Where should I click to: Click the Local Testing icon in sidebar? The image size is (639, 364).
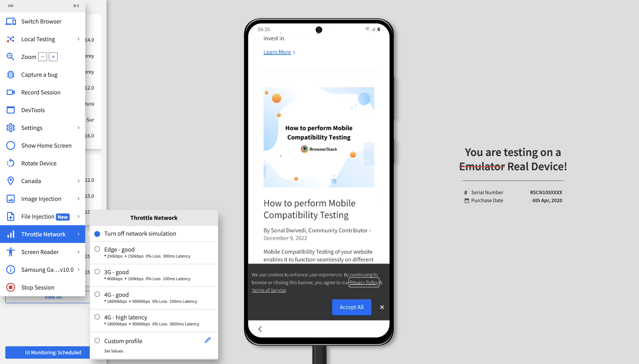(x=10, y=39)
